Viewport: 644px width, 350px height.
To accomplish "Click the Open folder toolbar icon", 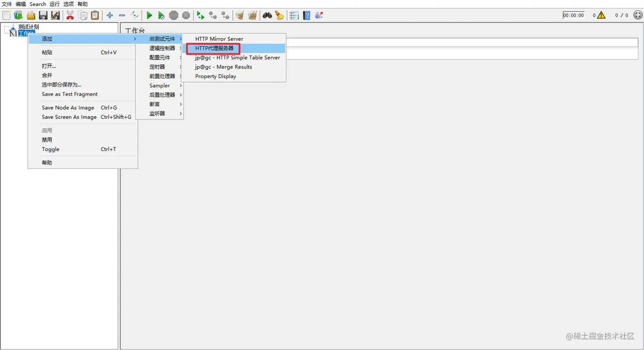I will click(x=31, y=15).
